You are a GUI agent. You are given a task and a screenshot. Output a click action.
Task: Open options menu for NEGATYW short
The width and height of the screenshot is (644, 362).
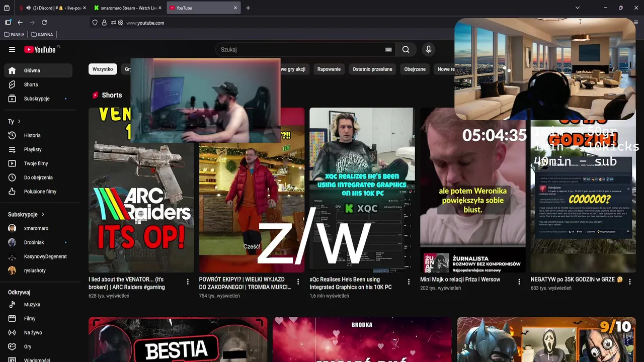629,282
